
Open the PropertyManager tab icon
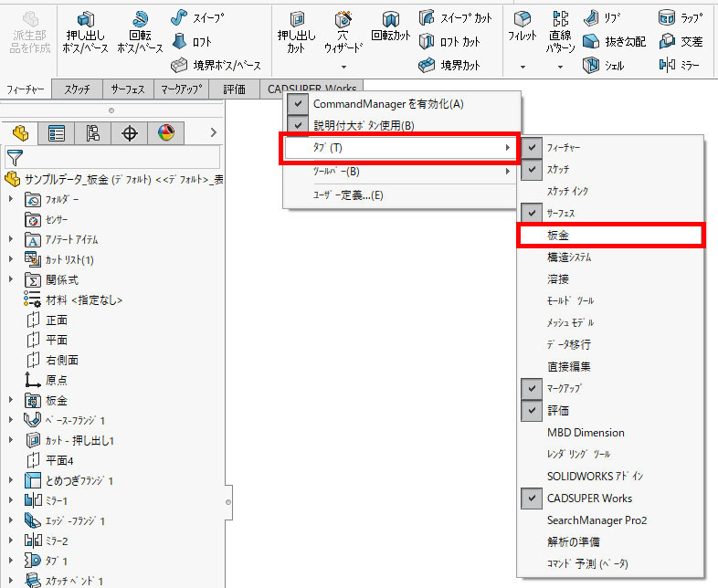point(57,134)
